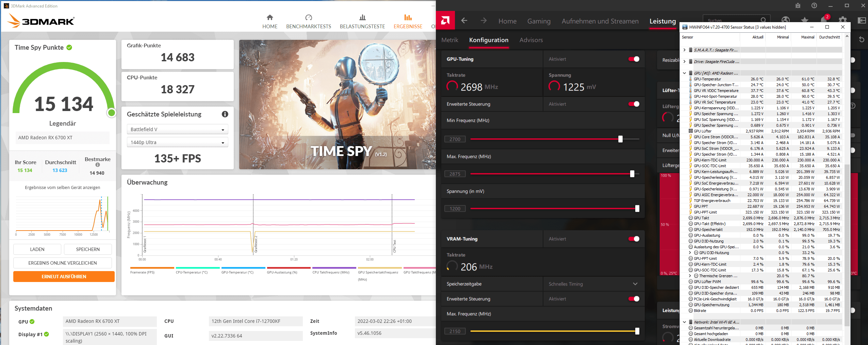The image size is (868, 345).
Task: Go back in AMD Radeon Software
Action: click(x=464, y=21)
